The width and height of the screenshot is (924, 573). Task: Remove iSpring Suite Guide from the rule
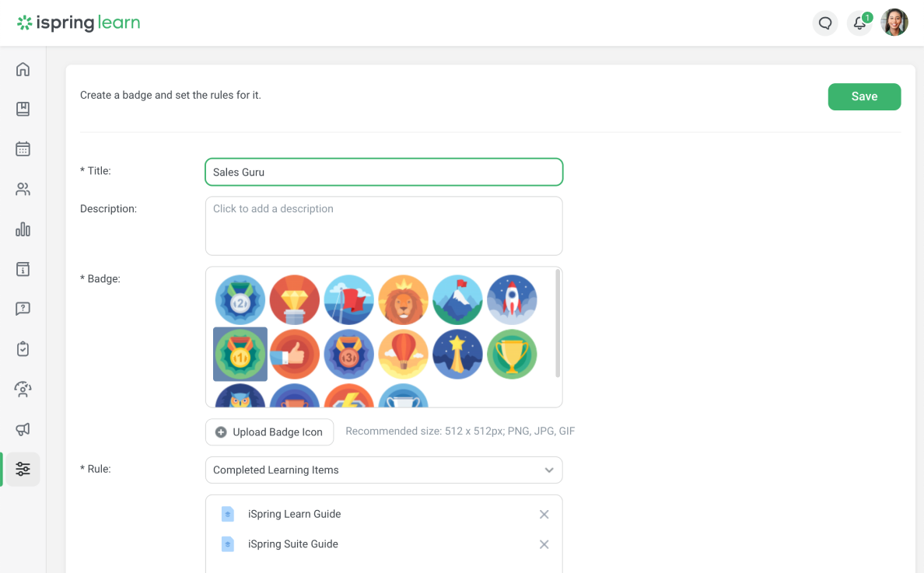tap(544, 544)
